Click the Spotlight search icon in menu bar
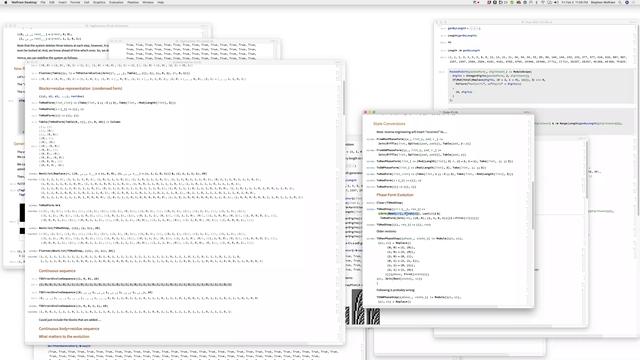This screenshot has height=360, width=640. click(620, 2)
